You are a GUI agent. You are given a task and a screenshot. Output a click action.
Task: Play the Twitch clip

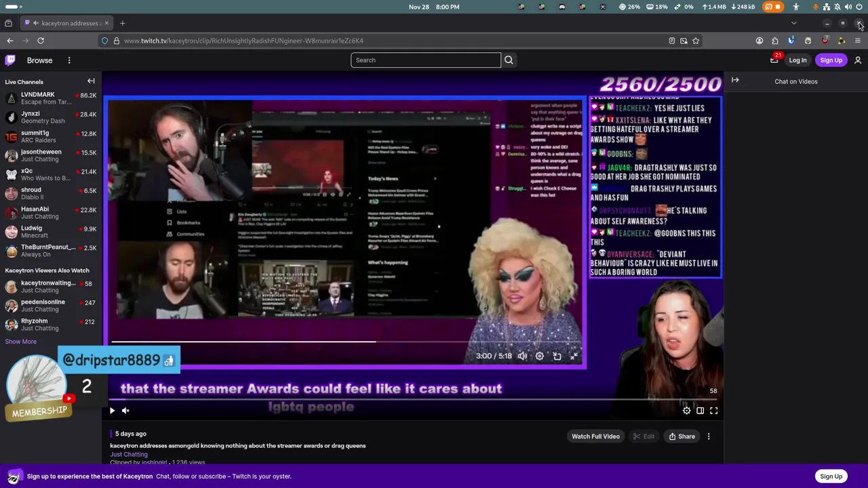click(113, 410)
